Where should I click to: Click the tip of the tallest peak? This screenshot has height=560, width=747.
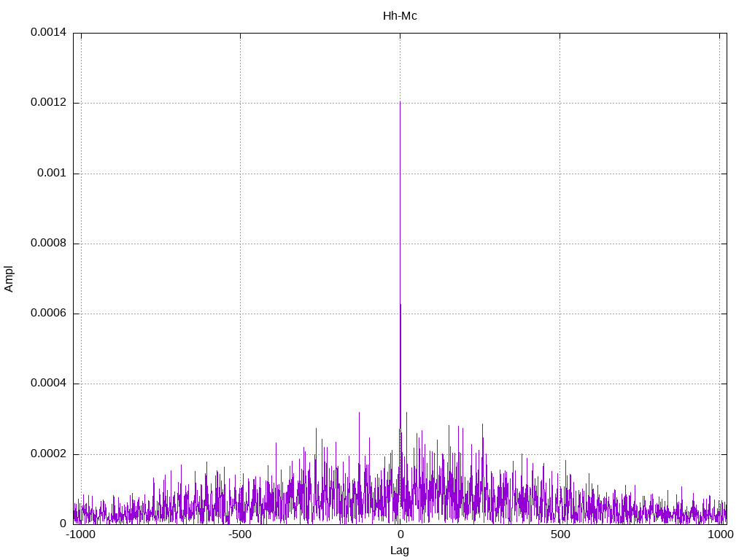[400, 102]
